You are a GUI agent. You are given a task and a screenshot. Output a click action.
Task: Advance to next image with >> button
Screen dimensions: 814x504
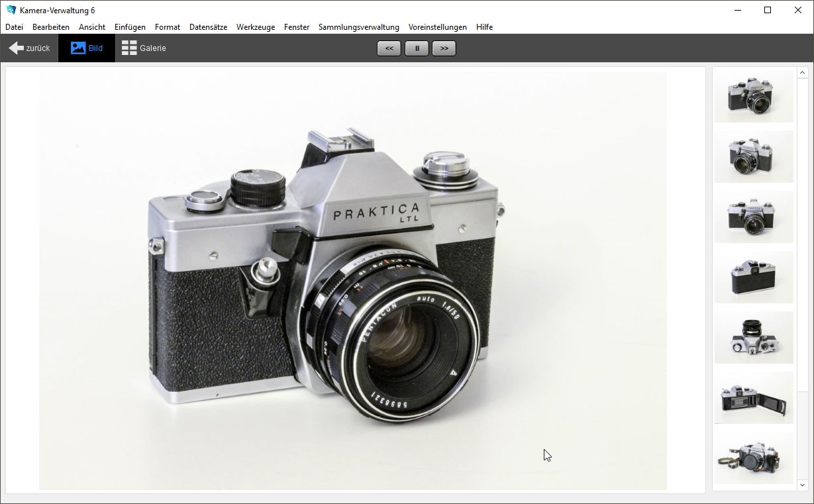click(x=444, y=48)
